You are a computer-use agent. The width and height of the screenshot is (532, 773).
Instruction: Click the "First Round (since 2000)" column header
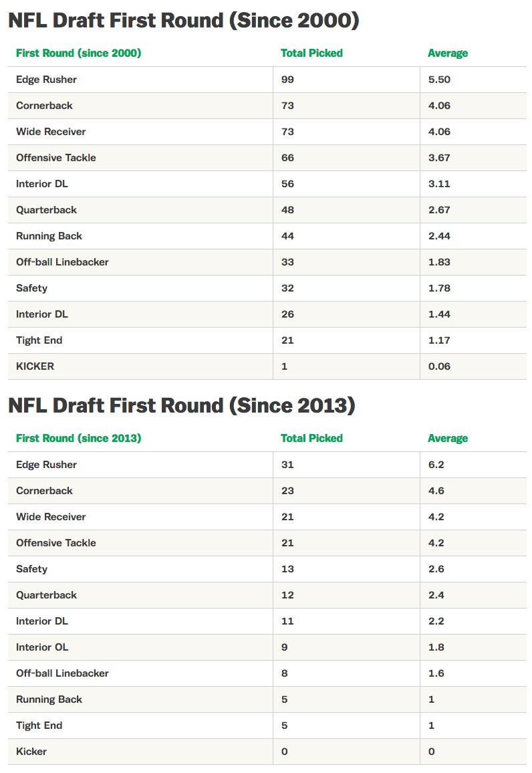pyautogui.click(x=78, y=53)
